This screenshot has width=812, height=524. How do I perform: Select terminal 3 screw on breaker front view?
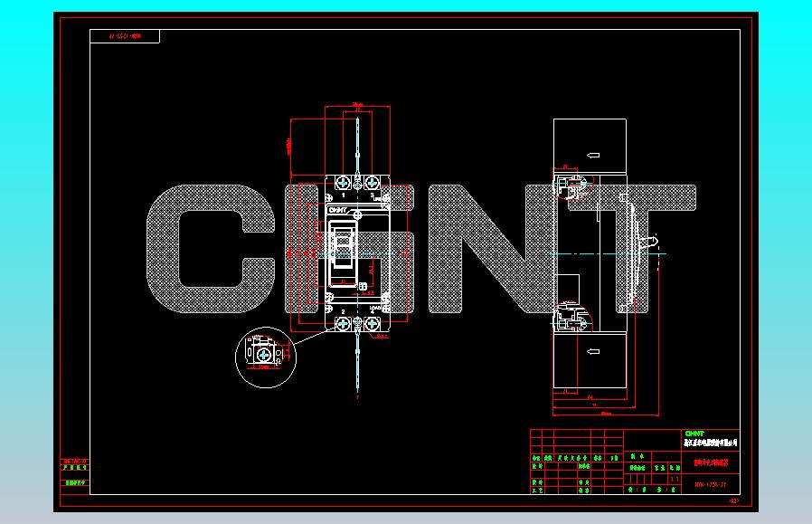(x=372, y=183)
